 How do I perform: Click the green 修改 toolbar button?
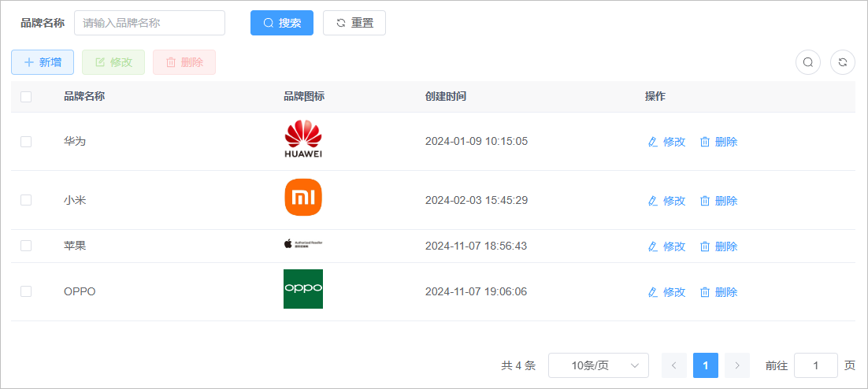[x=113, y=62]
